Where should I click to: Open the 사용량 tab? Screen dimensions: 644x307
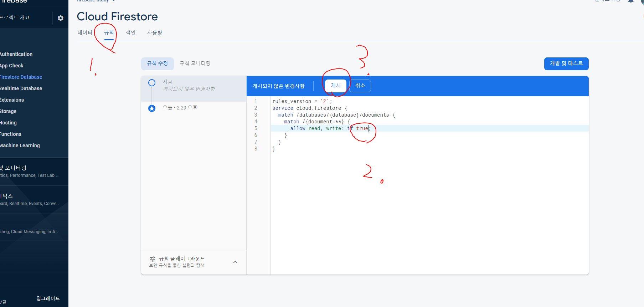[x=155, y=32]
